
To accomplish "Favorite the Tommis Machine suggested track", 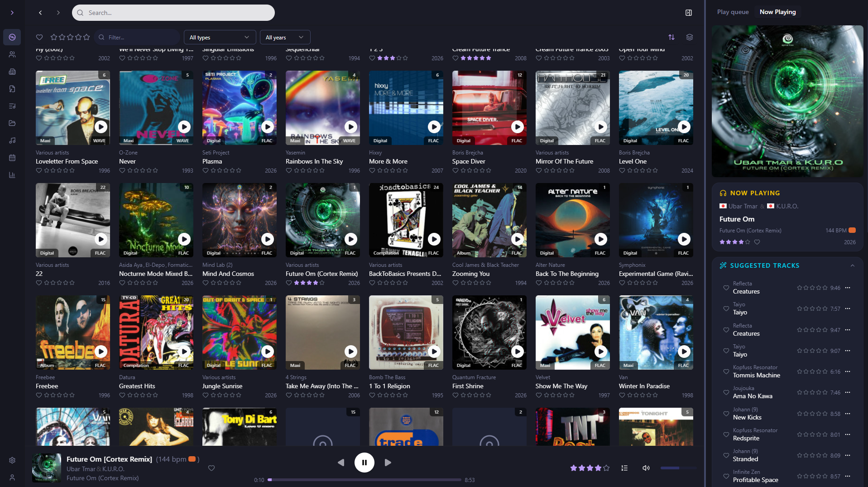I will (726, 371).
